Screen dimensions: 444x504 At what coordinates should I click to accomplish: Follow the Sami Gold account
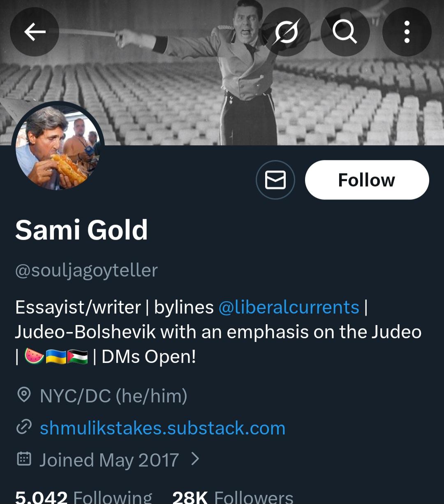[367, 180]
